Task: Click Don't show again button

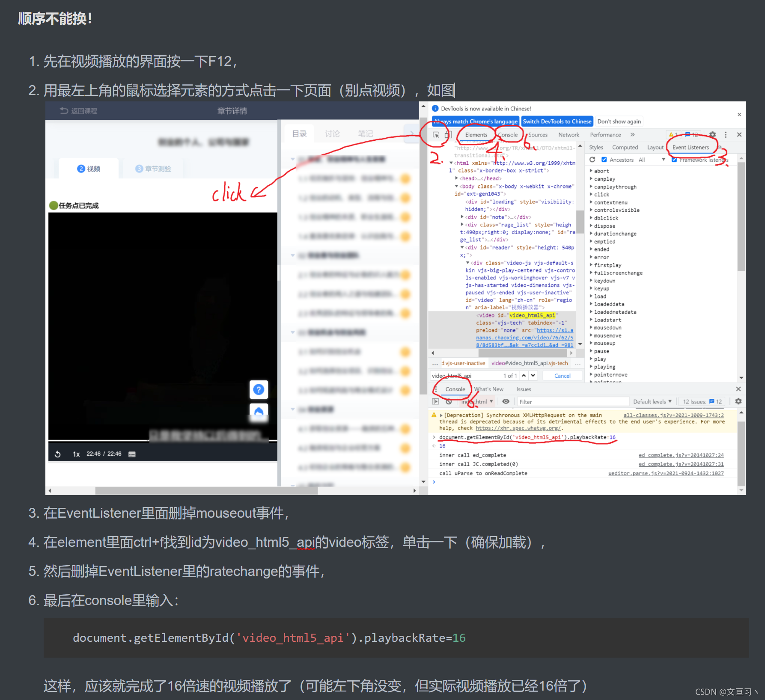Action: pyautogui.click(x=619, y=122)
